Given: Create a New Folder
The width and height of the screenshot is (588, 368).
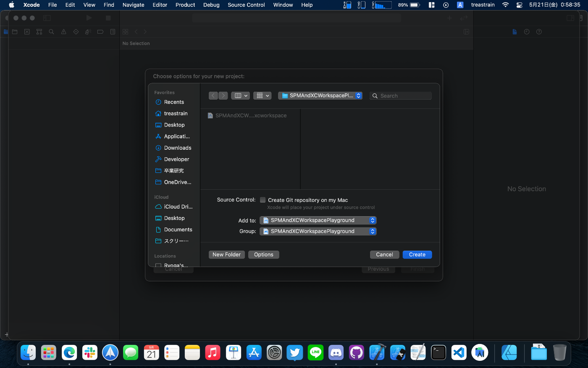Looking at the screenshot, I should coord(226,255).
